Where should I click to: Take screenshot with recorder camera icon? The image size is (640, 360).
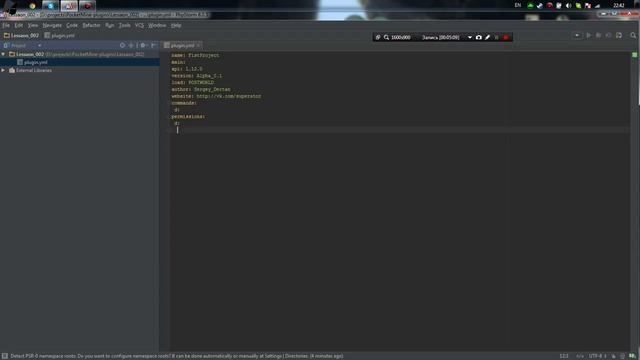479,37
